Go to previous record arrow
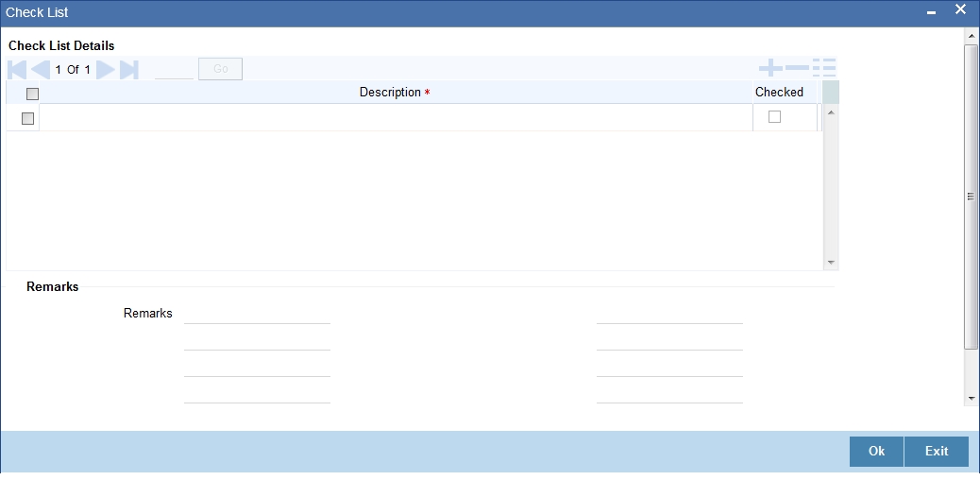 tap(41, 69)
